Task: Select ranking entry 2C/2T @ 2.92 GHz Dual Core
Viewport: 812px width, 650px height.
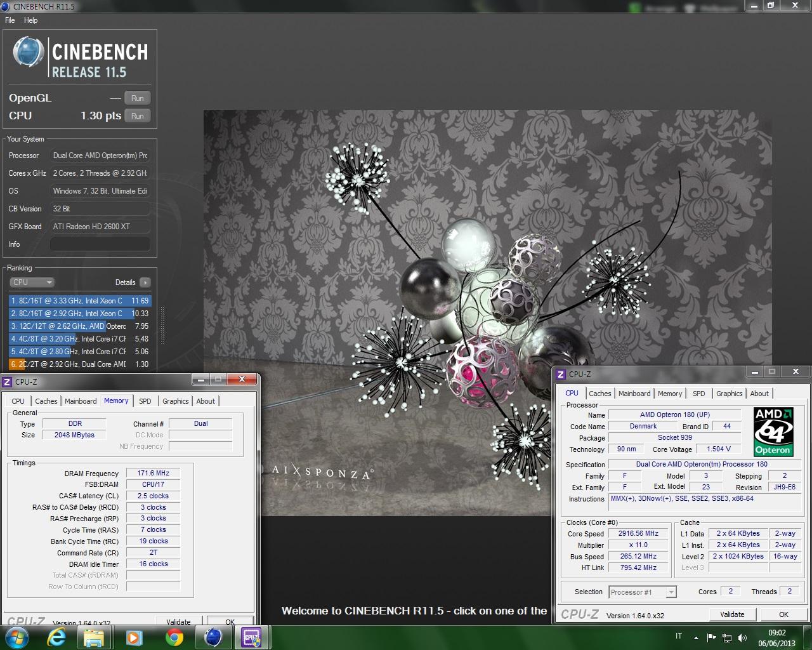Action: point(80,364)
